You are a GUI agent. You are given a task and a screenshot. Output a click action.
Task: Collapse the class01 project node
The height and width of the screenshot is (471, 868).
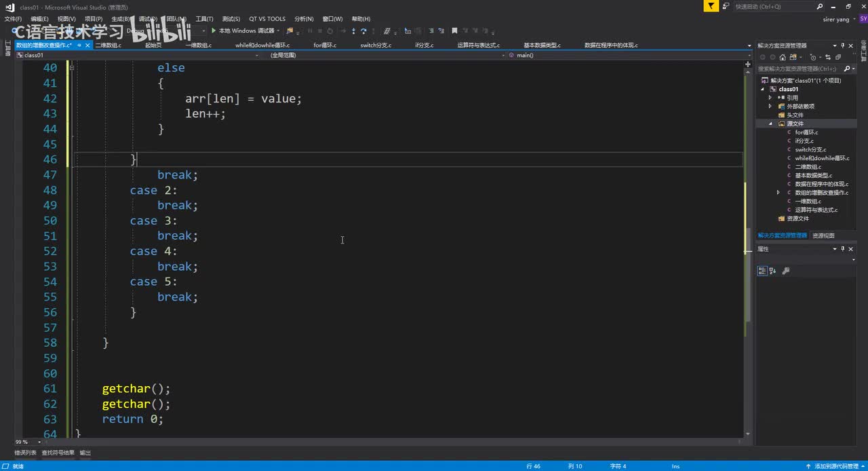(762, 89)
